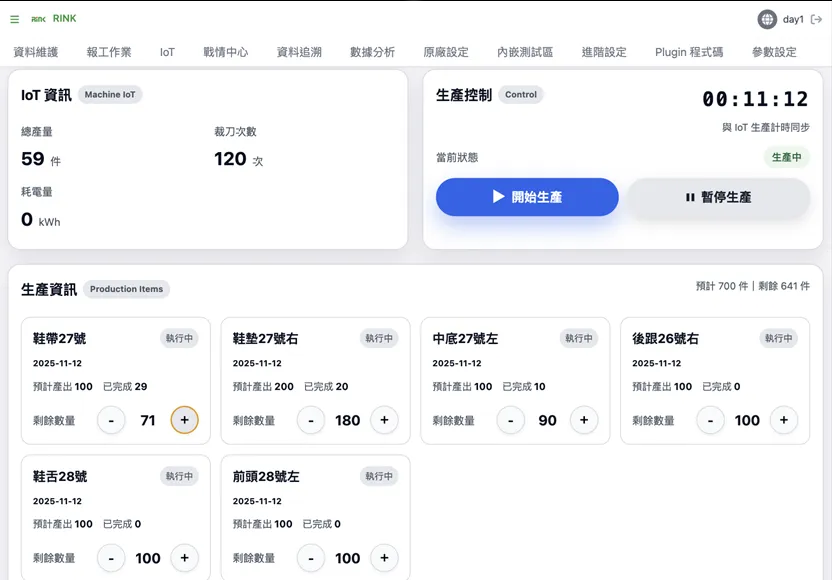Screen dimensions: 832x580
Task: Open the IoT menu item
Action: pos(167,52)
